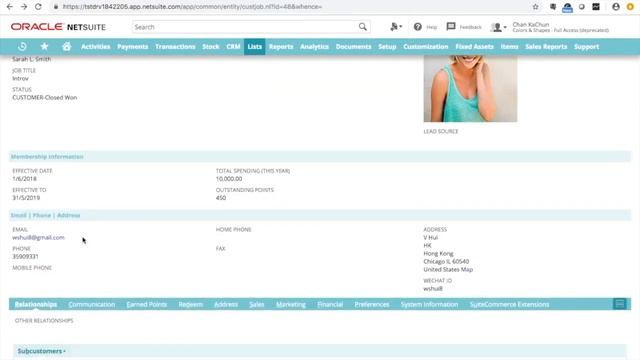The image size is (640, 360).
Task: Open the Sales Reports menu
Action: (546, 47)
